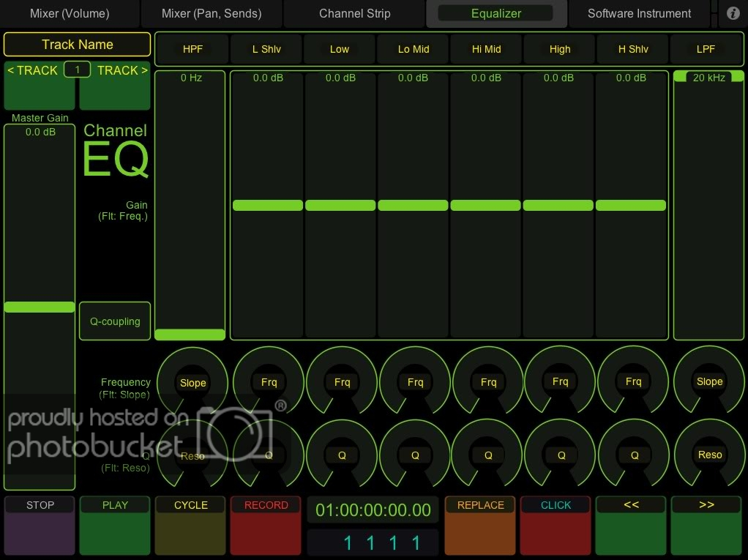Click the HPF Slope knob
Screen dimensions: 748x560
193,382
